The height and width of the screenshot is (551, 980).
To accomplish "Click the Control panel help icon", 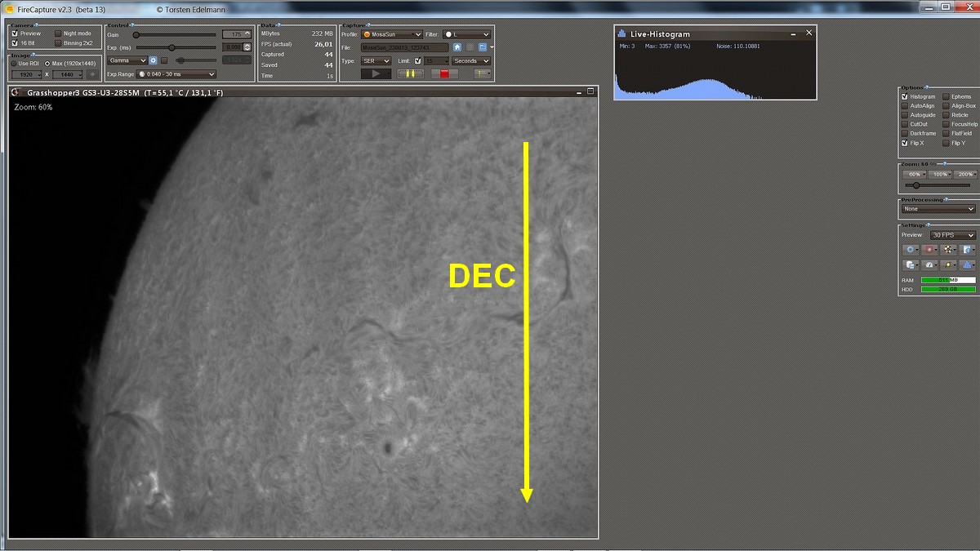I will [x=131, y=25].
